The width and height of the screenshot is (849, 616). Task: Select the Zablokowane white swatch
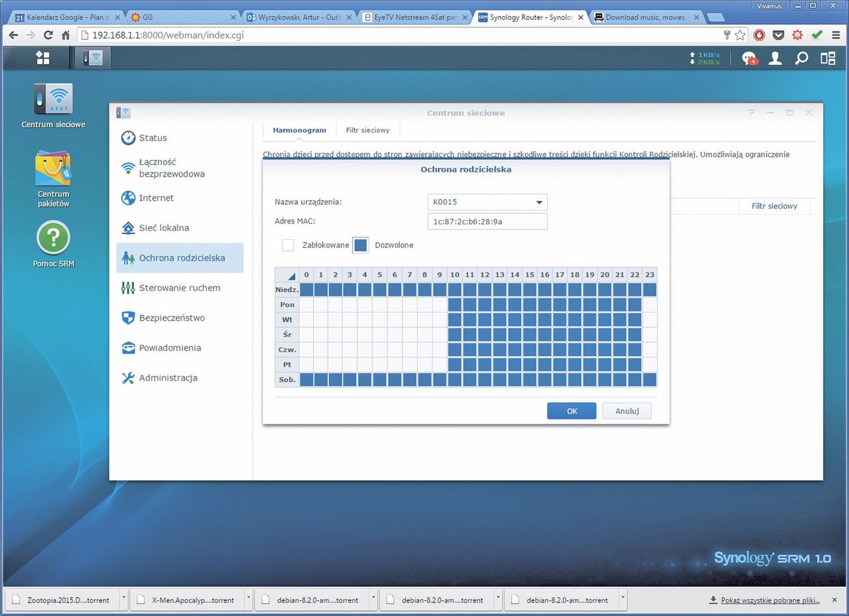click(x=288, y=245)
